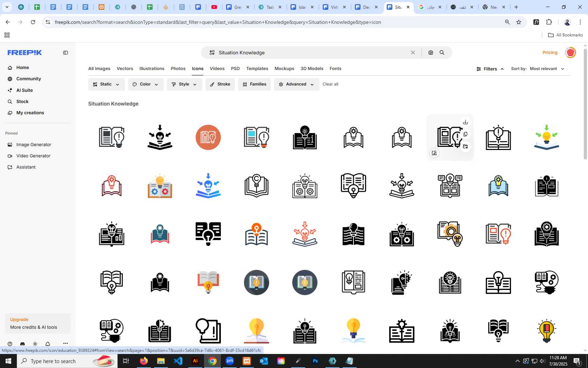Open My creations in the sidebar
Viewport: 588px width, 368px height.
click(x=30, y=113)
